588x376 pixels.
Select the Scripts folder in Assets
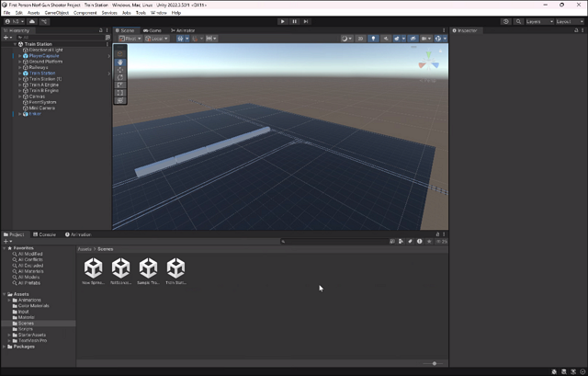pyautogui.click(x=26, y=329)
